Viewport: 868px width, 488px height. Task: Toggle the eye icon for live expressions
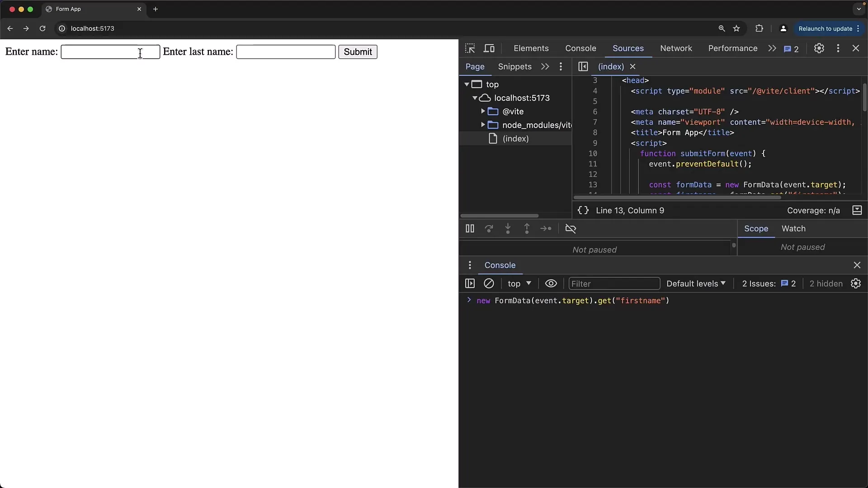(551, 284)
